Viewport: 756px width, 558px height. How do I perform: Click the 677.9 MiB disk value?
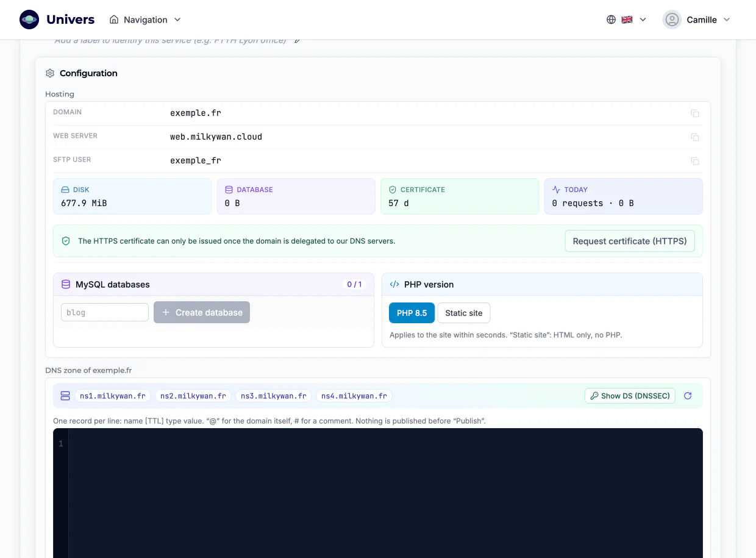84,203
